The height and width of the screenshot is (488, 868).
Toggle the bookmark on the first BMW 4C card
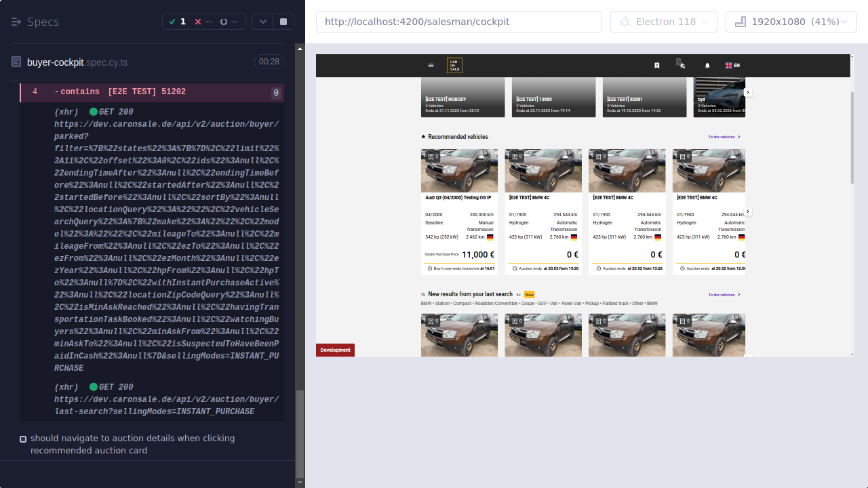pos(514,156)
